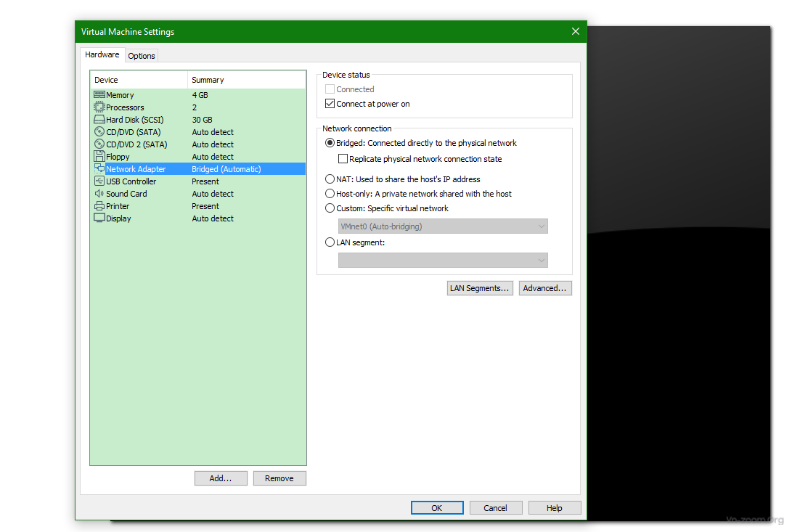The image size is (792, 532).
Task: Open the Hardware tab
Action: [102, 55]
